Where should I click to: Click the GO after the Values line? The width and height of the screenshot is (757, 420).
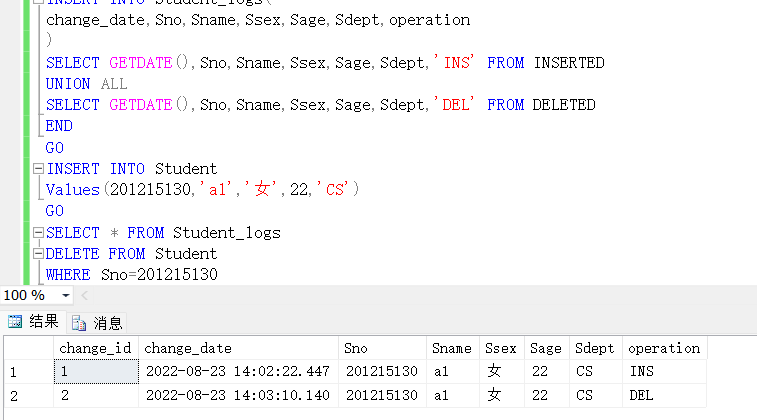(x=55, y=211)
